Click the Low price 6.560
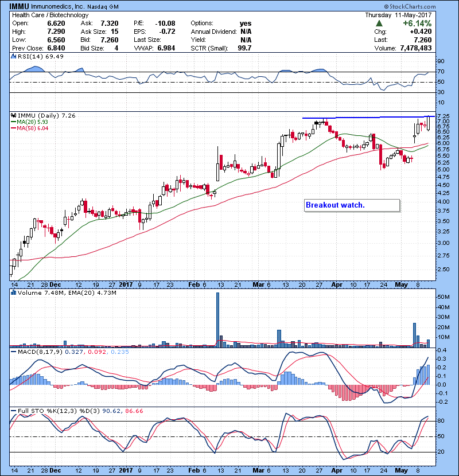Image resolution: width=459 pixels, height=476 pixels. 56,40
